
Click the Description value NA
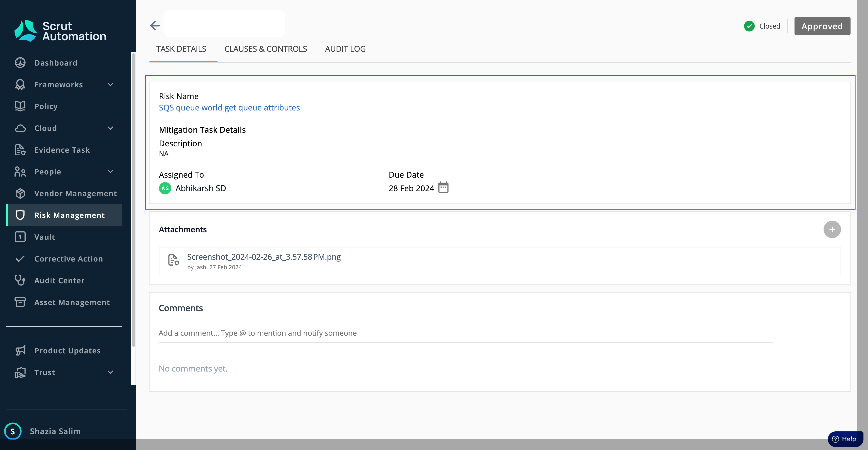point(164,154)
